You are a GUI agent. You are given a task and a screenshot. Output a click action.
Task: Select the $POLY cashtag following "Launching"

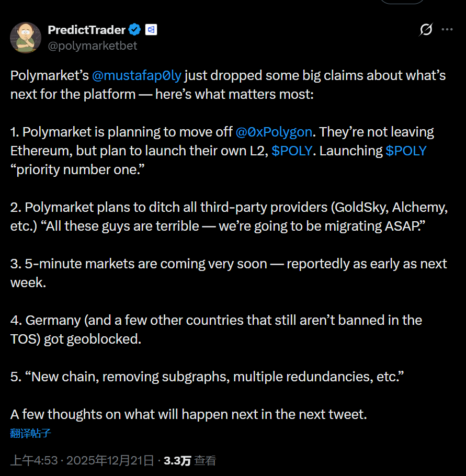pos(406,151)
